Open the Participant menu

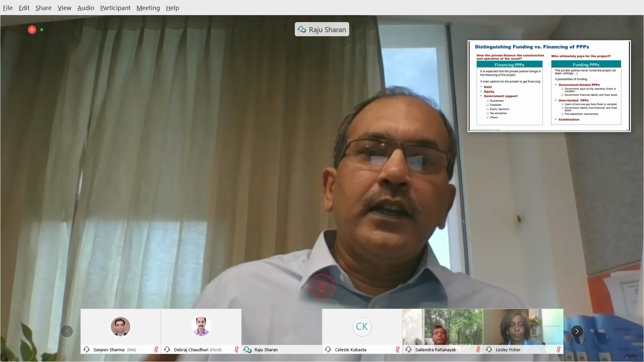click(x=115, y=8)
